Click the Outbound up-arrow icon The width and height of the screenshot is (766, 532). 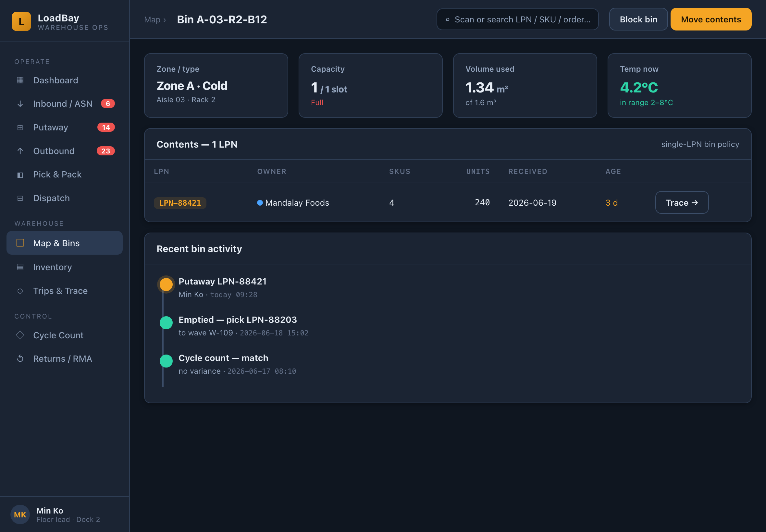pos(20,151)
